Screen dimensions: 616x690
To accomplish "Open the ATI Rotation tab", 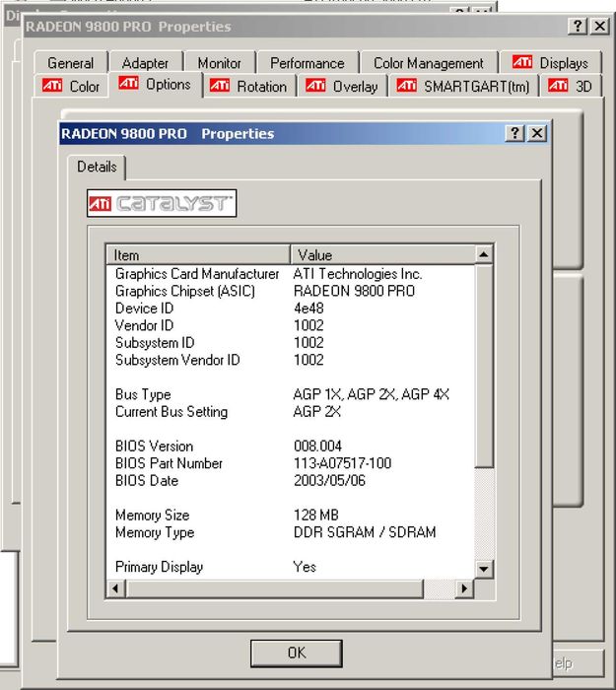I will coord(248,86).
